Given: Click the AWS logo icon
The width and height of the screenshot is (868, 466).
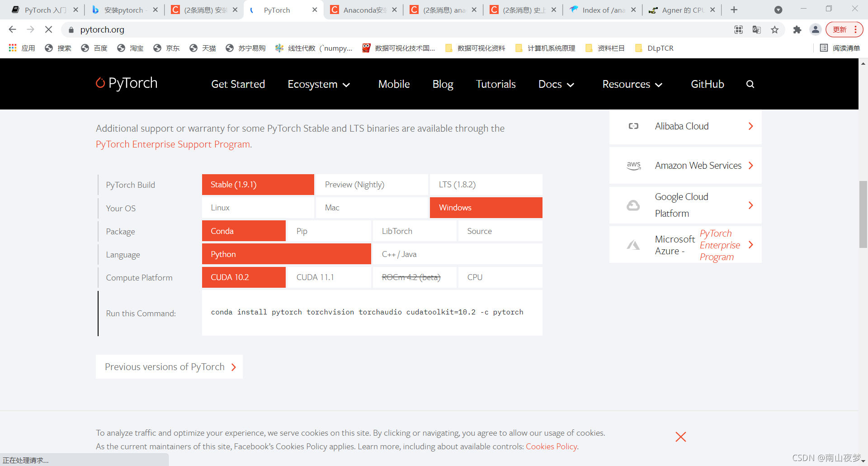Looking at the screenshot, I should click(634, 166).
